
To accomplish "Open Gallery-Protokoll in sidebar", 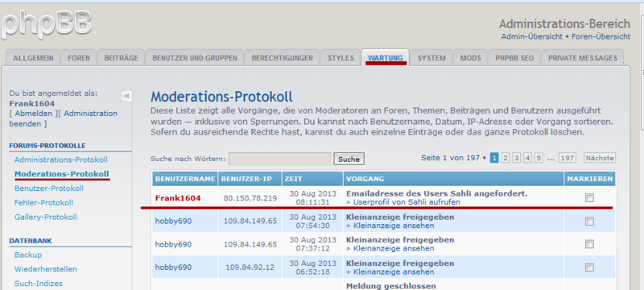I will point(46,217).
